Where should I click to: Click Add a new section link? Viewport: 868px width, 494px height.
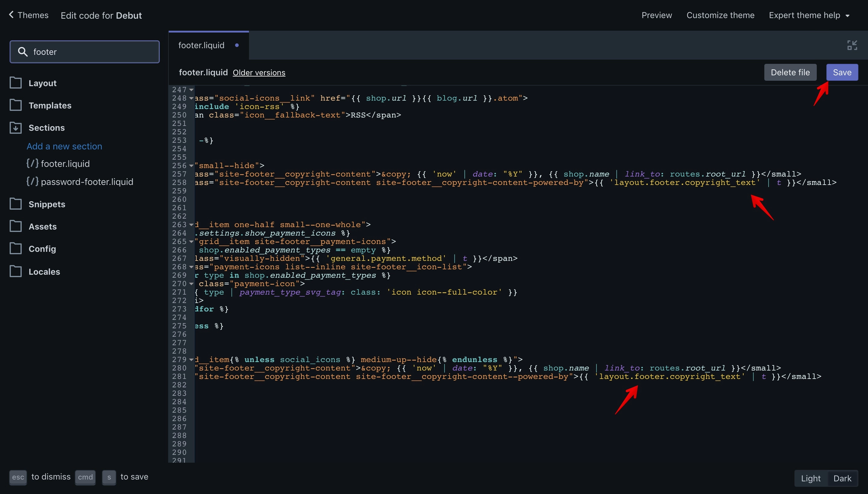tap(64, 146)
